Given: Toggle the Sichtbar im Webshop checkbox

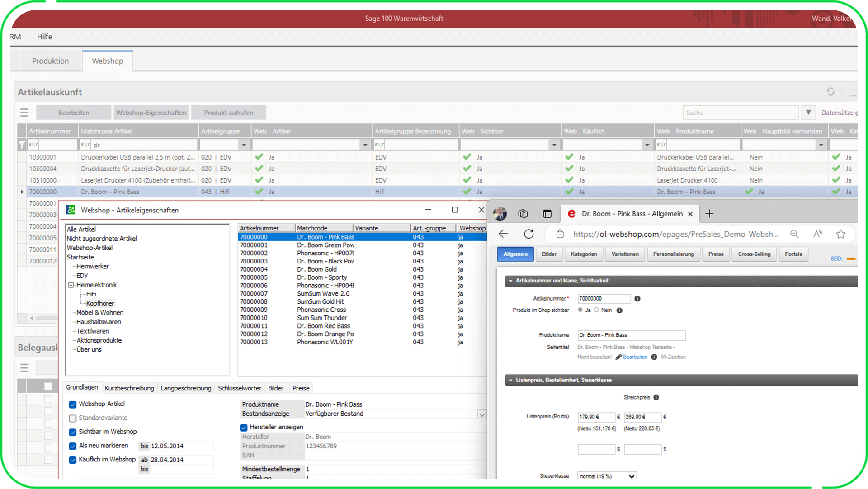Looking at the screenshot, I should click(72, 432).
